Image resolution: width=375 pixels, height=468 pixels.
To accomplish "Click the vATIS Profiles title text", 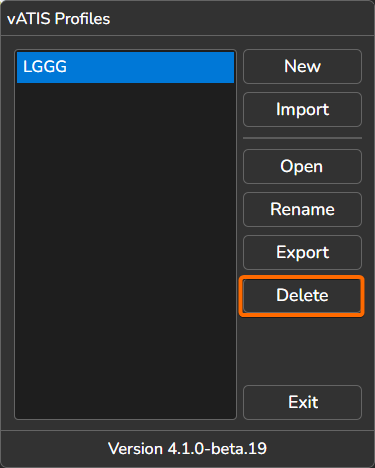I will tap(59, 19).
